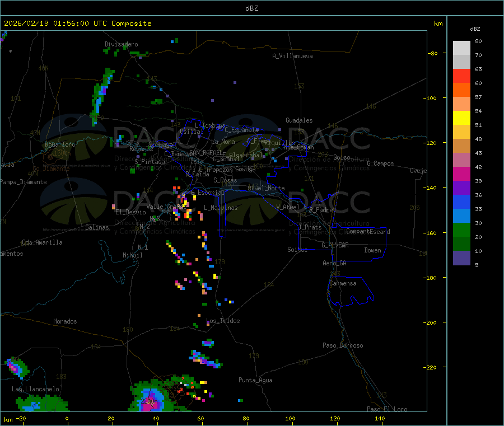The image size is (504, 426).
Task: Click the 'Salinas' map label
Action: click(x=97, y=227)
